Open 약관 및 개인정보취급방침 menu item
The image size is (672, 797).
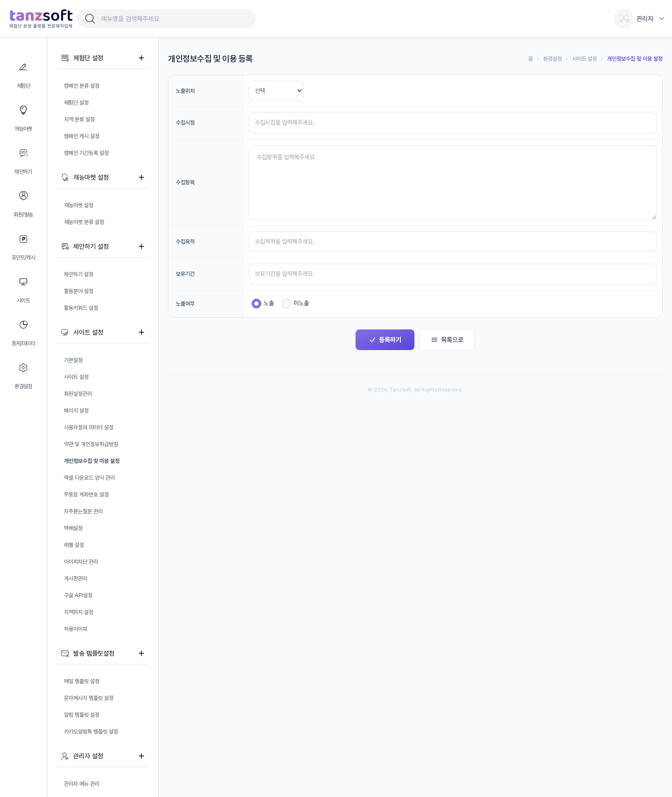(91, 444)
